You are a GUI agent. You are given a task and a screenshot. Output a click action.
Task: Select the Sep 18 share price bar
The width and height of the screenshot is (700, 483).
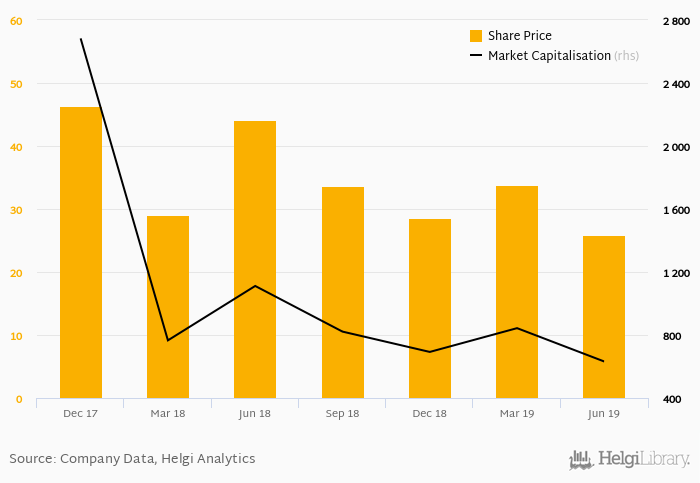click(x=343, y=292)
